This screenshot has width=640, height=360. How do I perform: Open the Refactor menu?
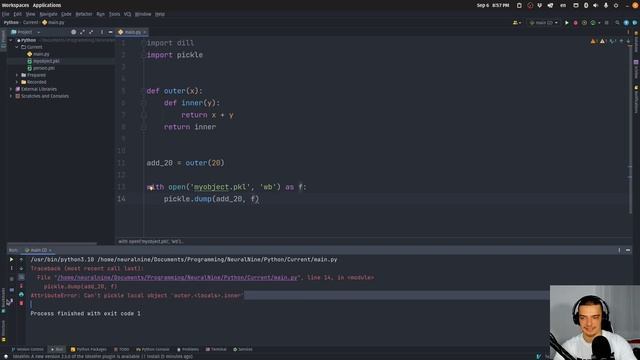(84, 14)
